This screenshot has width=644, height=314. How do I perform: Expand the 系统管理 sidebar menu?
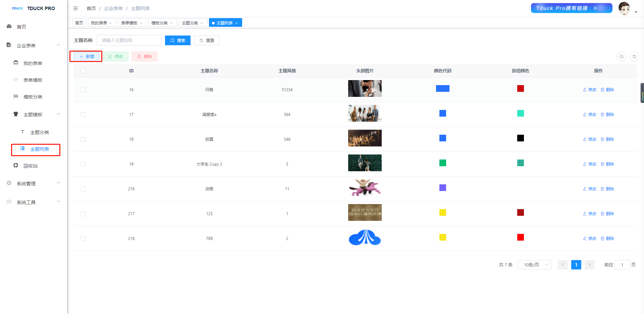click(26, 184)
